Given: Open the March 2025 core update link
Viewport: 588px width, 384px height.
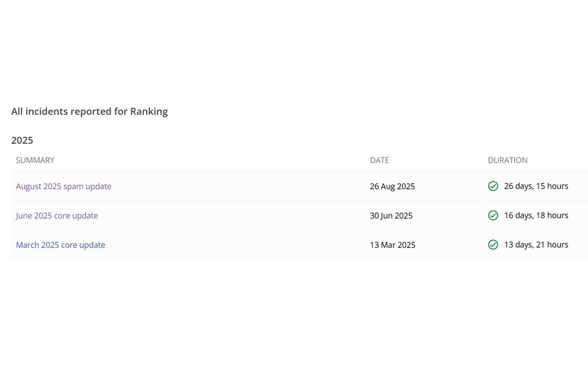Looking at the screenshot, I should point(60,245).
